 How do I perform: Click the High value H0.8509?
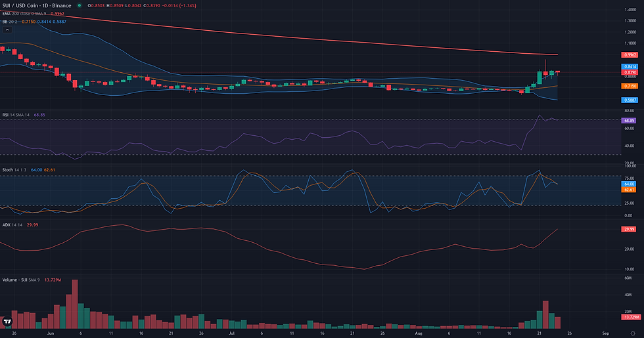click(116, 6)
